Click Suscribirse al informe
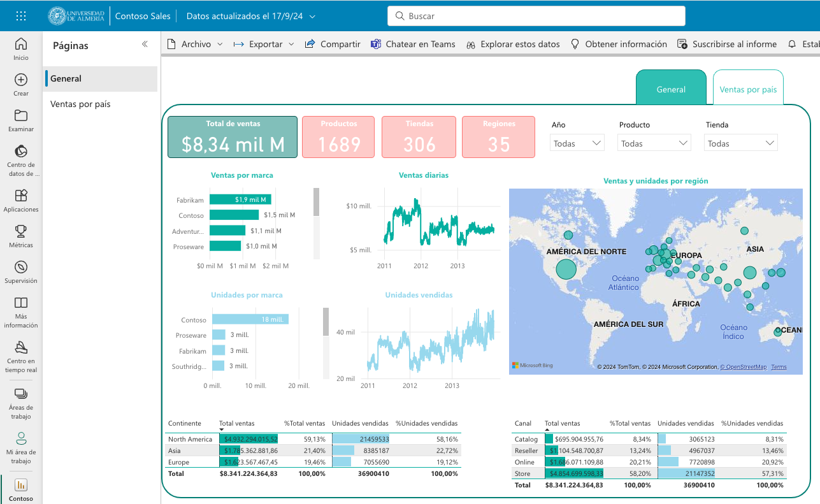Viewport: 820px width, 504px height. (727, 44)
